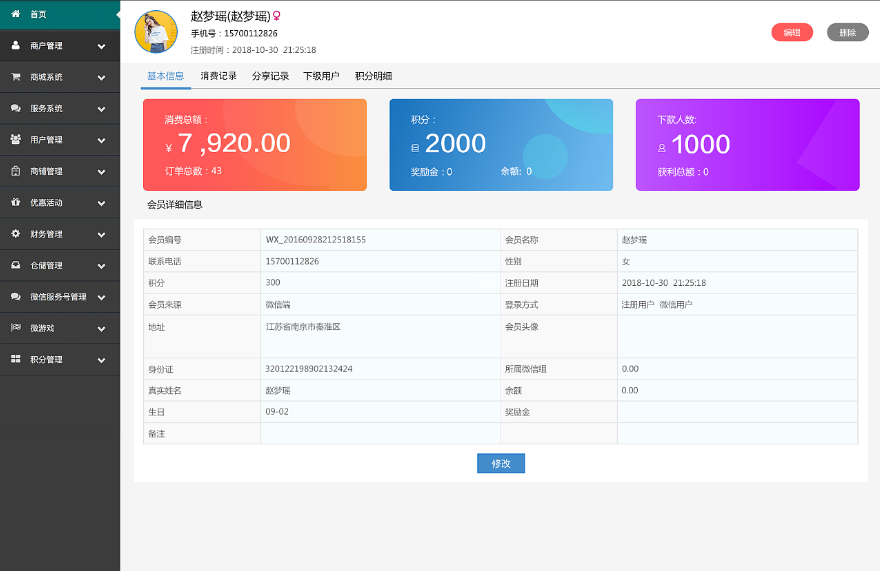
Task: Expand the 积分管理 menu chevron
Action: (102, 360)
